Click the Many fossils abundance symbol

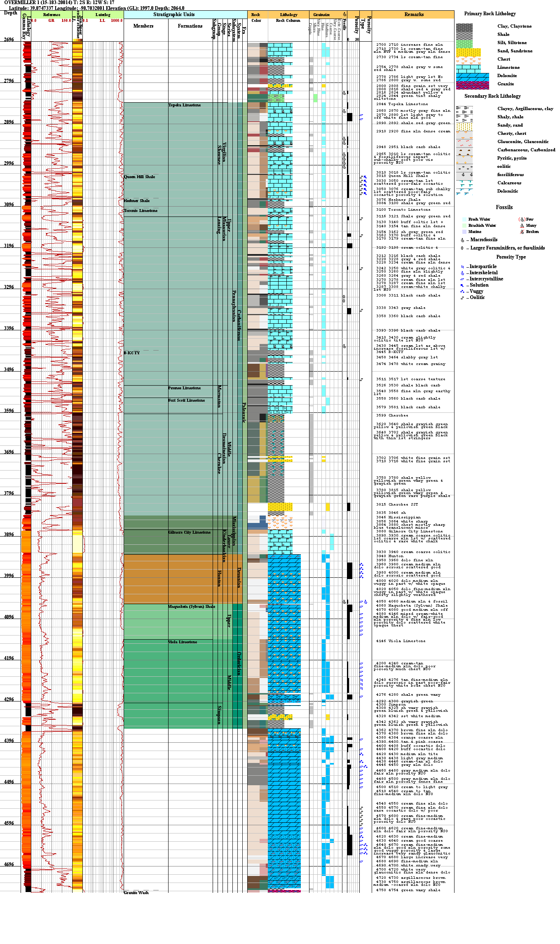(x=522, y=226)
